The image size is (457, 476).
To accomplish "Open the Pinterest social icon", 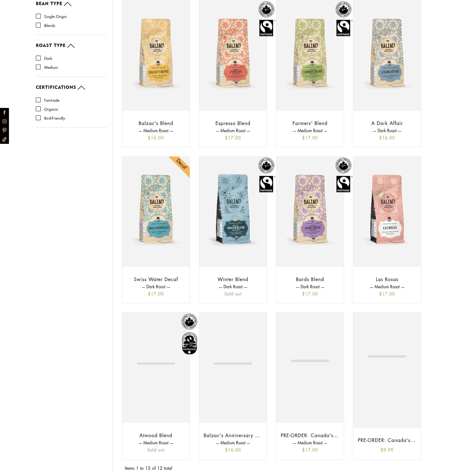I will pos(4,130).
